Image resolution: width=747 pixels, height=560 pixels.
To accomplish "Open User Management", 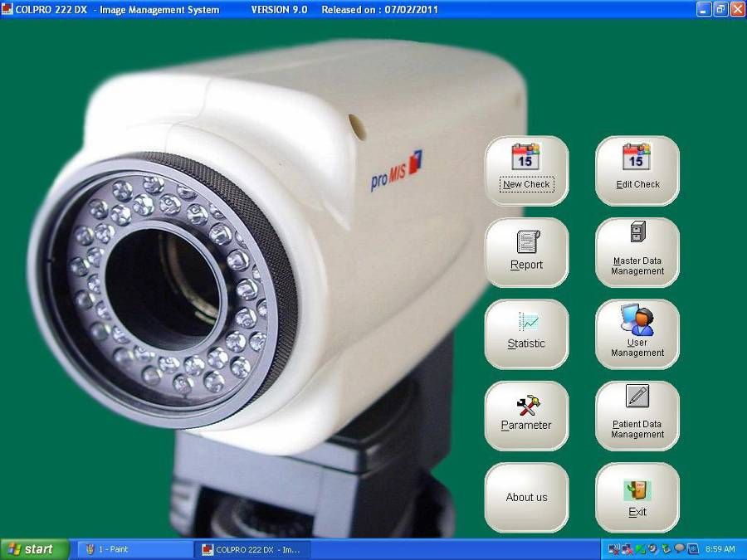I will (x=637, y=334).
